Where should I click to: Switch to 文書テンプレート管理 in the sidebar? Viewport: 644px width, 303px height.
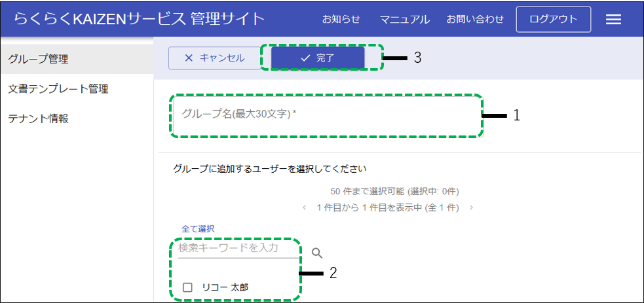58,89
